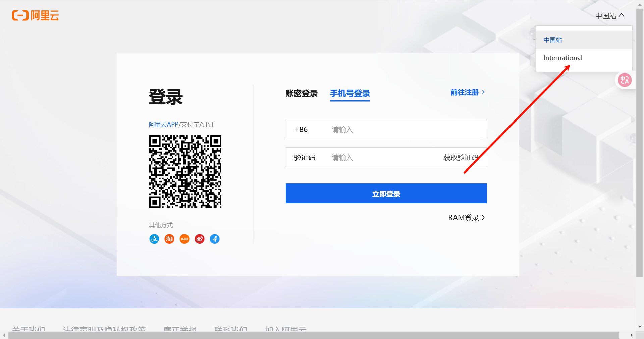Select the 手机号登录 tab
The height and width of the screenshot is (339, 644).
click(350, 93)
